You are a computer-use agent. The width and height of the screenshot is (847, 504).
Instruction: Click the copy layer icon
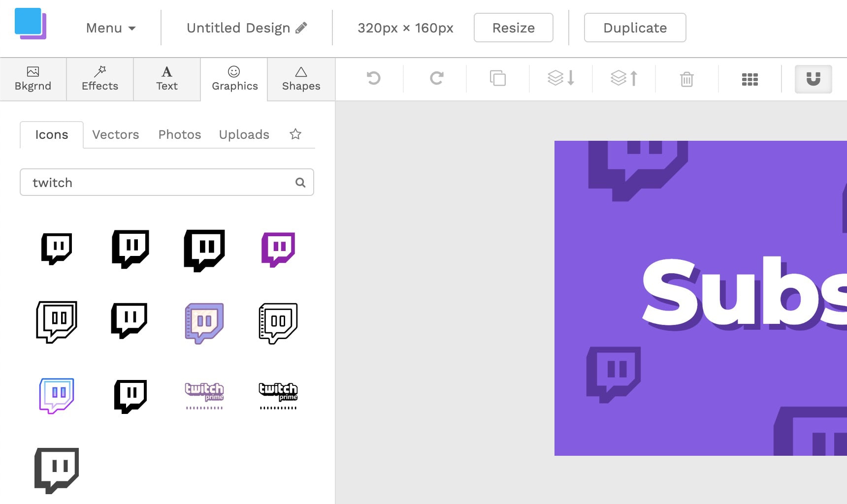point(498,78)
